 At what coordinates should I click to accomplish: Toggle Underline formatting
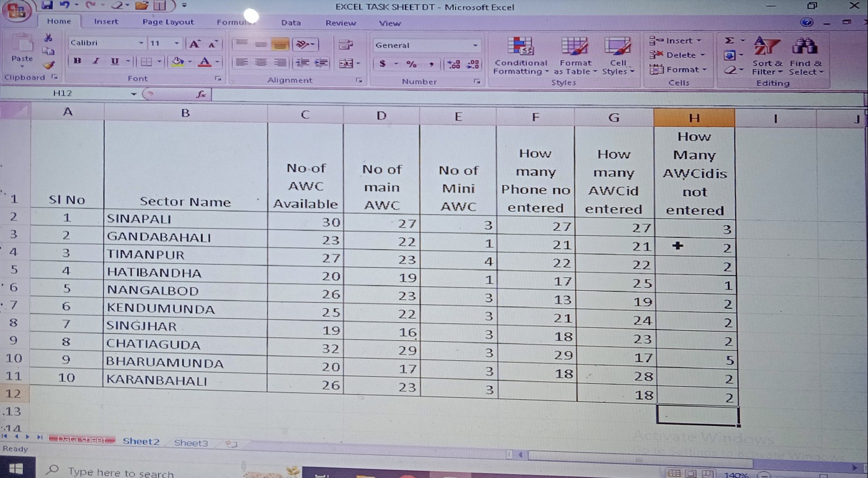pyautogui.click(x=115, y=61)
